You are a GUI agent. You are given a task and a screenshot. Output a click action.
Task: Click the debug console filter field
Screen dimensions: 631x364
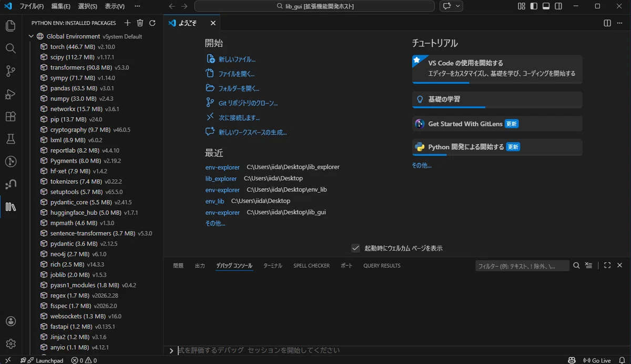[x=522, y=266]
